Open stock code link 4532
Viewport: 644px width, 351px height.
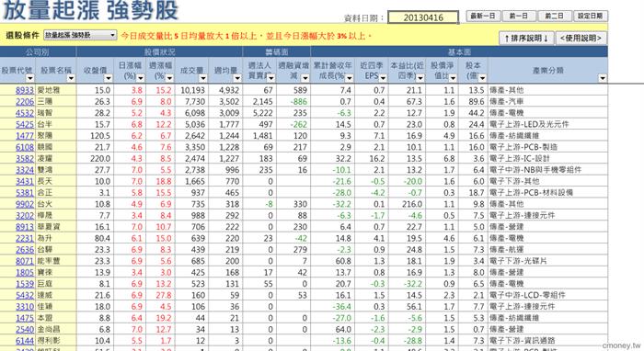25,113
